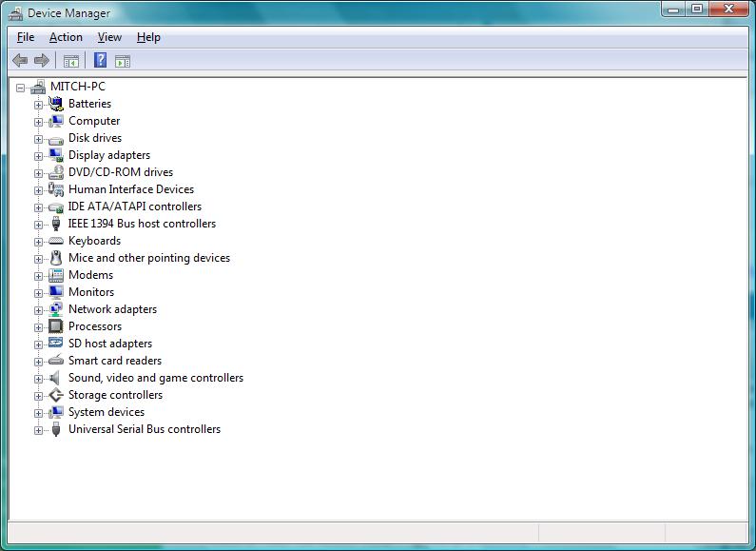Image resolution: width=756 pixels, height=551 pixels.
Task: Select the IDE ATA/ATAPI controllers label
Action: click(135, 206)
